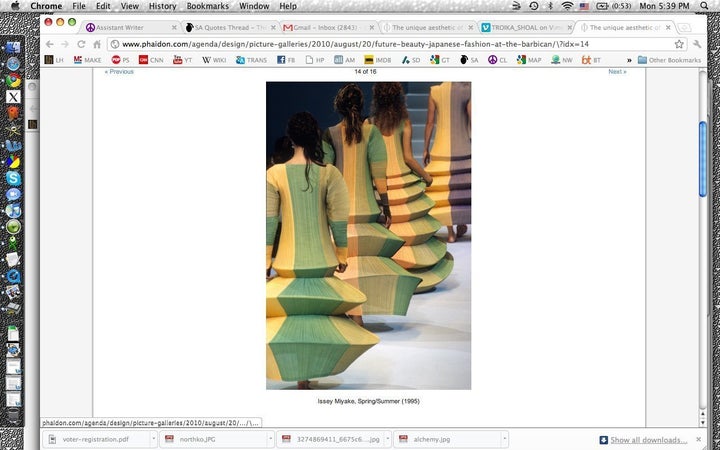Screen dimensions: 720x450
Task: Open the Chrome wrench settings menu
Action: (698, 44)
